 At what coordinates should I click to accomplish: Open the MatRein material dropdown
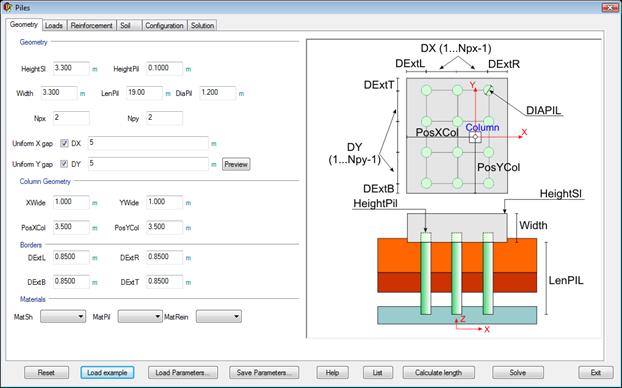(x=219, y=316)
